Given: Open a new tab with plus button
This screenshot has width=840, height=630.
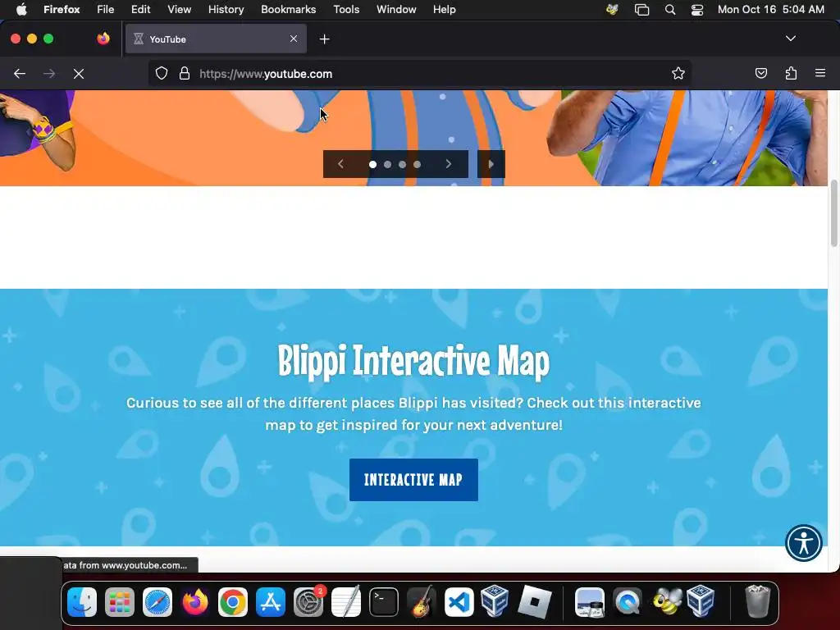Looking at the screenshot, I should pyautogui.click(x=324, y=39).
